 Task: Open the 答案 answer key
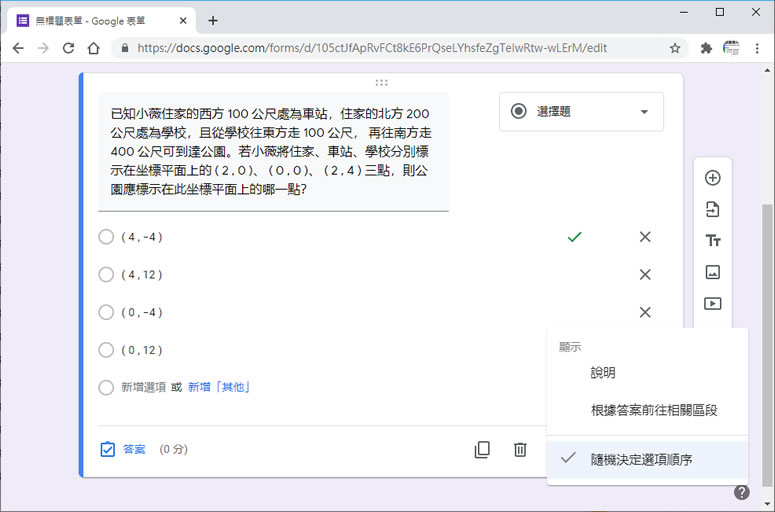(124, 450)
